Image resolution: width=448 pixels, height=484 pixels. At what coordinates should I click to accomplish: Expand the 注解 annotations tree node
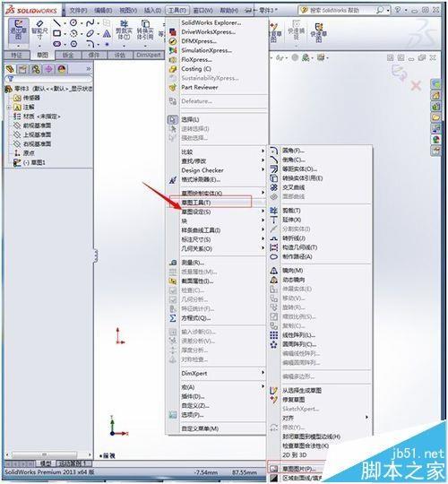[x=9, y=108]
